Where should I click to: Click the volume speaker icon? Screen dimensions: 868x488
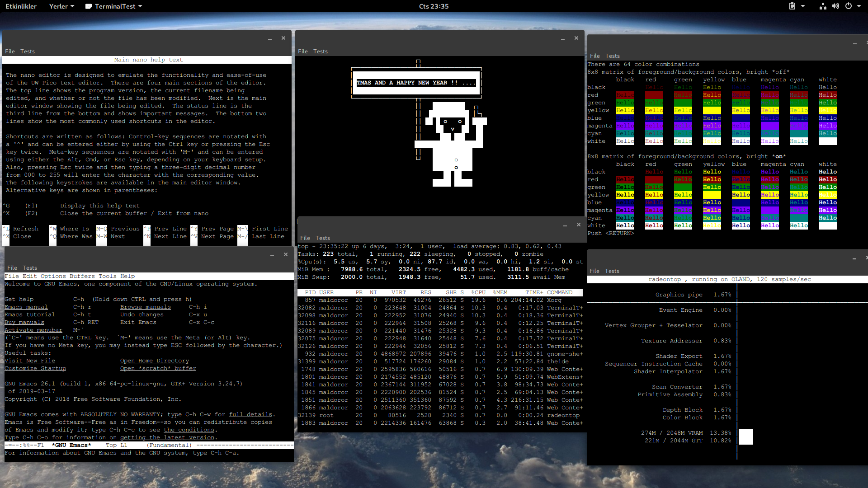pos(835,6)
